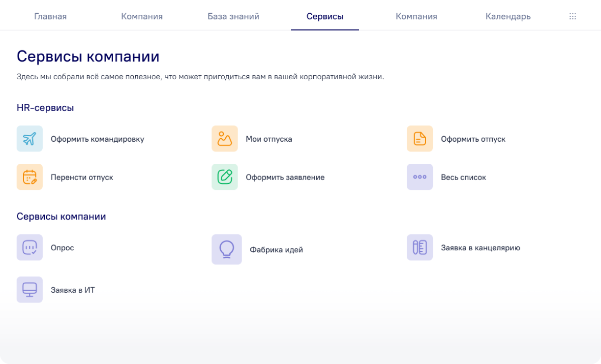Open the 'Фабрика идей' service
This screenshot has height=364, width=601.
click(x=276, y=249)
